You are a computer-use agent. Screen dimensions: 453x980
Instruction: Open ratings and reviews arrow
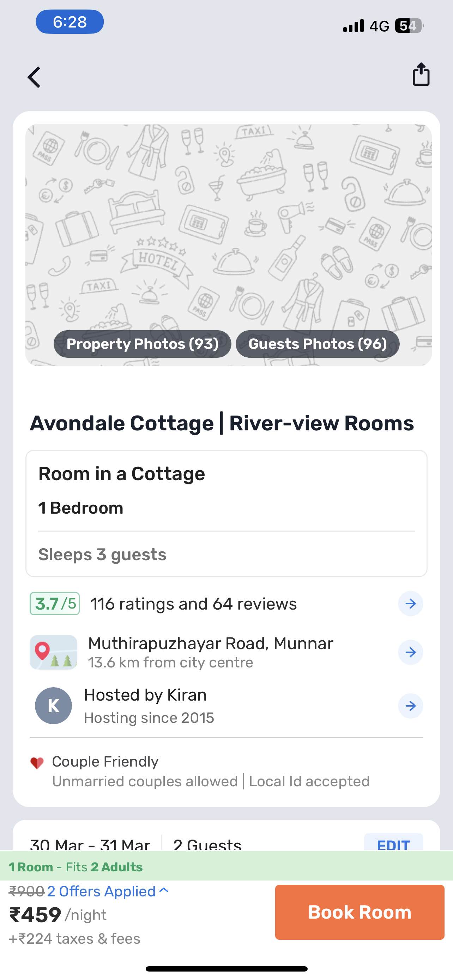coord(410,603)
